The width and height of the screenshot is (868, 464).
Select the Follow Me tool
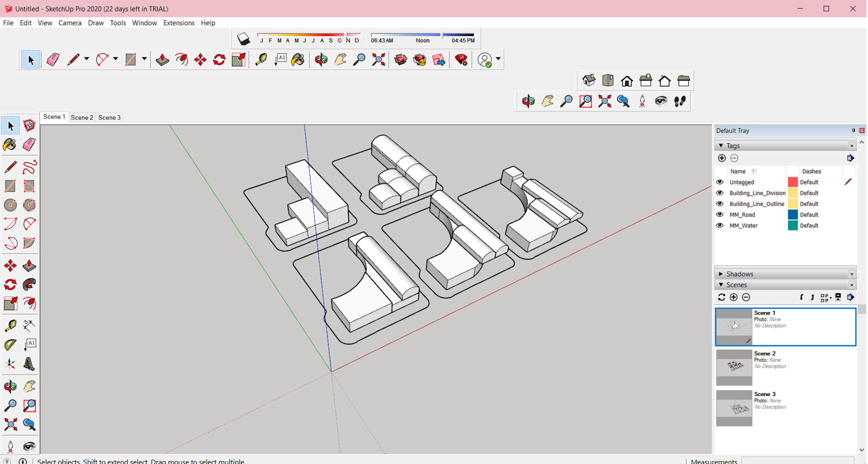tap(29, 284)
